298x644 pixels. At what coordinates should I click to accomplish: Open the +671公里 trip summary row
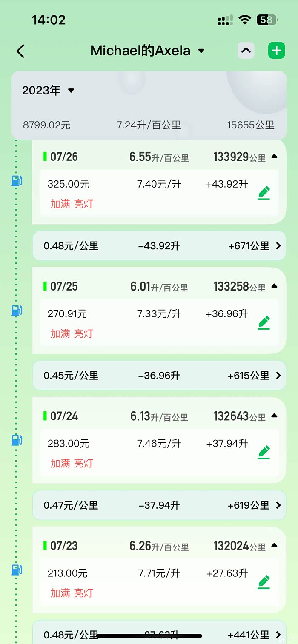[x=255, y=246]
